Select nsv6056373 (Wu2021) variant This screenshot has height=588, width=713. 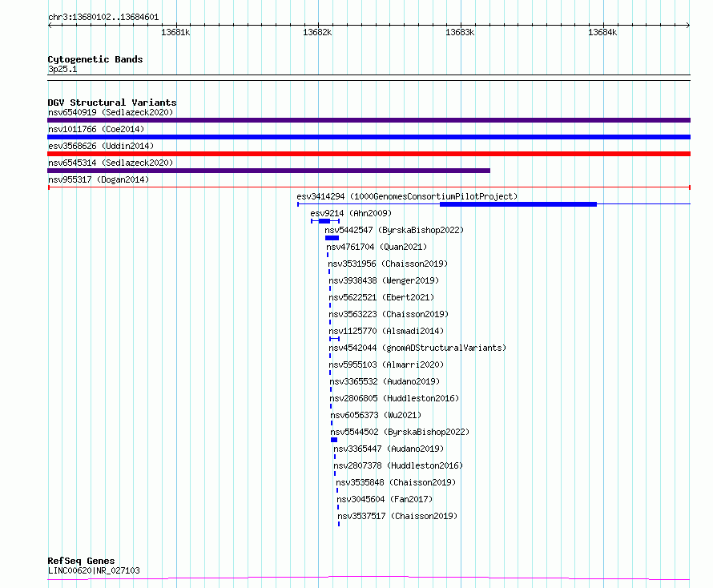click(376, 415)
